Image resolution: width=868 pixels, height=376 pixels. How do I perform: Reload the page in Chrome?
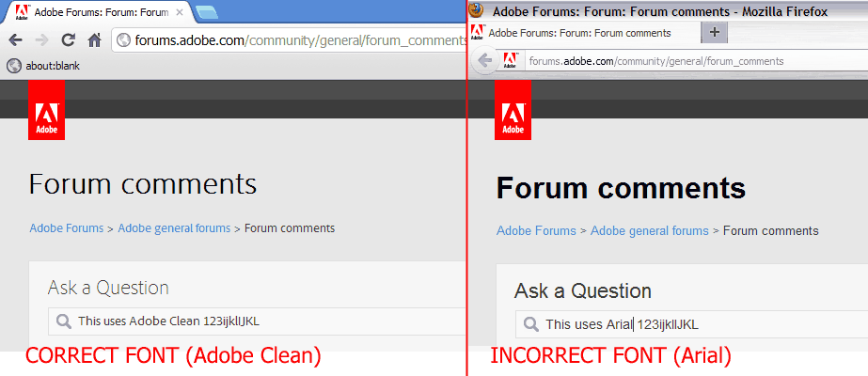pyautogui.click(x=68, y=39)
